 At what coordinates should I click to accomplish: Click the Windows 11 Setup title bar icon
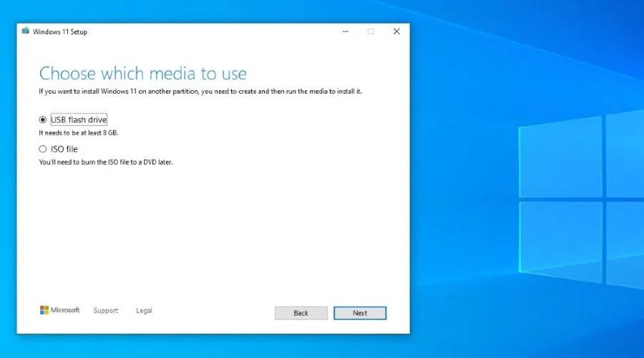pos(26,31)
